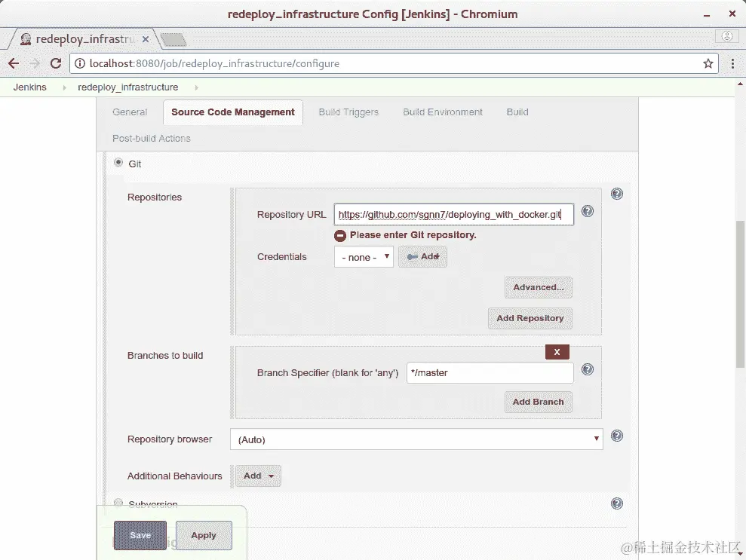This screenshot has height=560, width=746.
Task: Click the 'Repositories' label
Action: click(155, 197)
